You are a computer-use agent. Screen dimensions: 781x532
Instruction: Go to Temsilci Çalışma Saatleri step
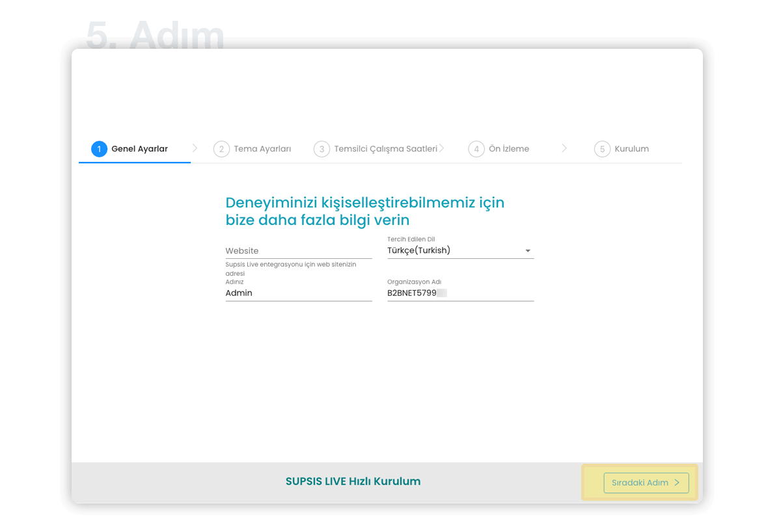(376, 149)
